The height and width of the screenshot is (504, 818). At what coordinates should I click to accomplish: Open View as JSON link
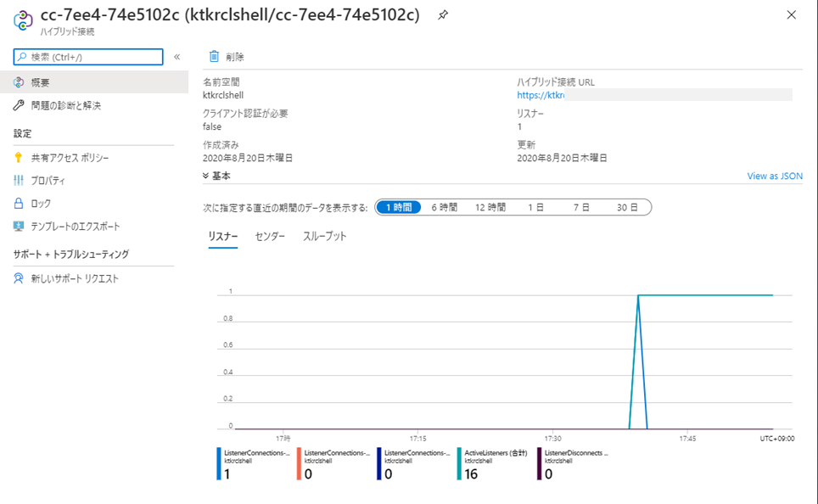(775, 176)
